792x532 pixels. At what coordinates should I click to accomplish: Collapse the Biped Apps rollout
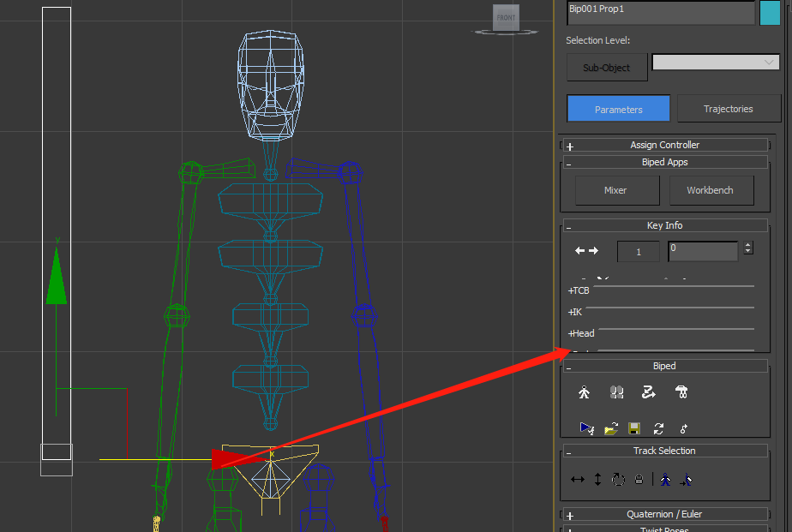(665, 162)
